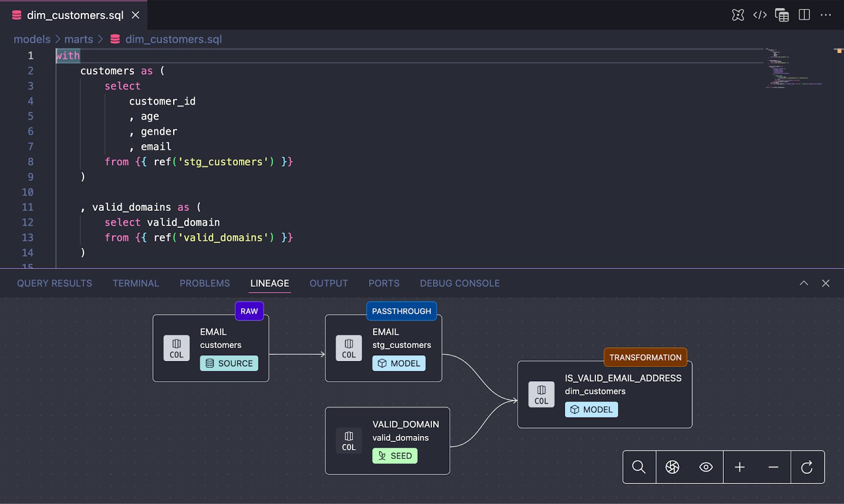Switch to the QUERY RESULTS tab
844x504 pixels.
tap(54, 283)
